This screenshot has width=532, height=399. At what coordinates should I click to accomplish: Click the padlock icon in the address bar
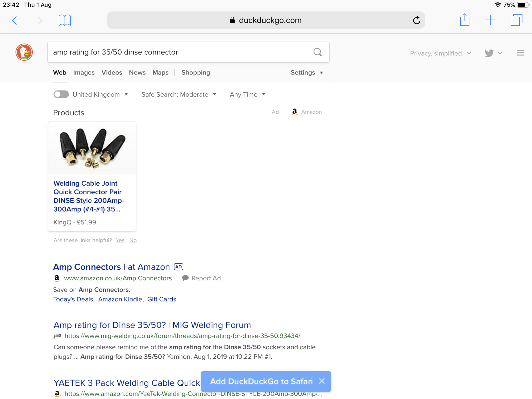point(232,20)
